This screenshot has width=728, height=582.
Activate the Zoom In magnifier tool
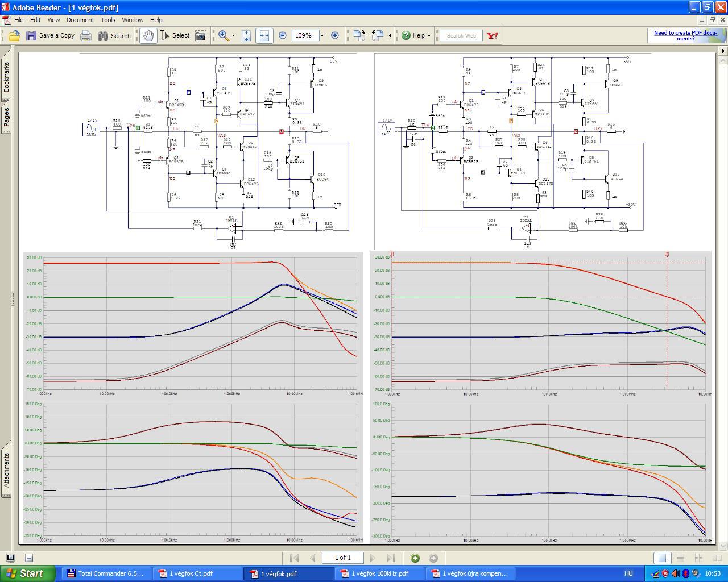click(x=224, y=35)
